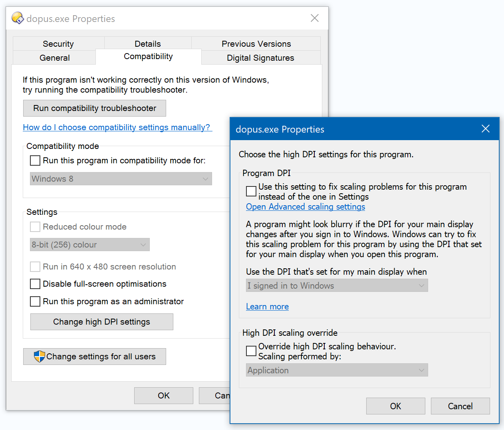This screenshot has height=430, width=504.
Task: Close the back dopus.exe Properties window
Action: [315, 18]
